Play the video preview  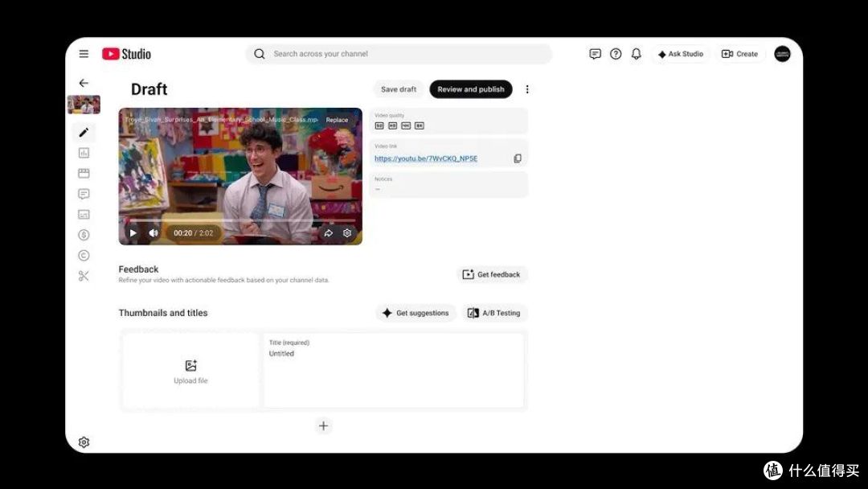(133, 233)
